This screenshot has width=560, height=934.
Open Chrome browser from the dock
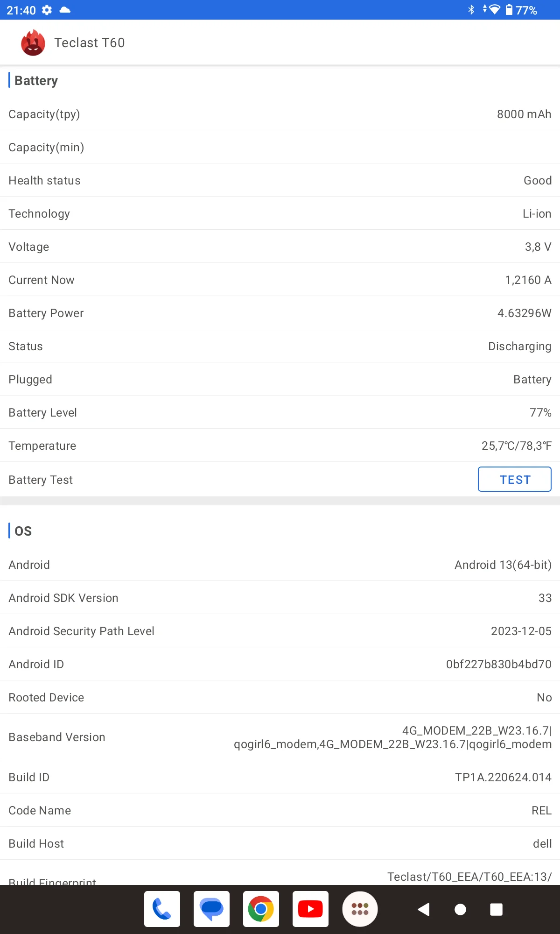tap(261, 909)
